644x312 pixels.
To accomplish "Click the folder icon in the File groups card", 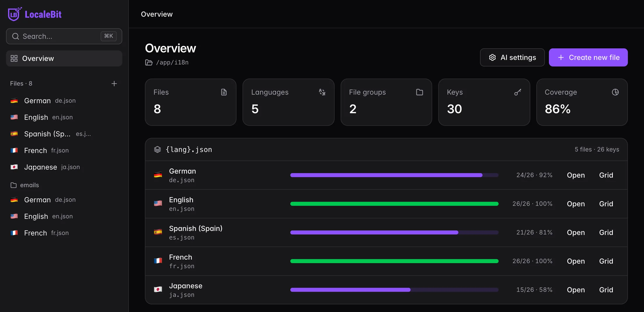I will click(x=419, y=92).
